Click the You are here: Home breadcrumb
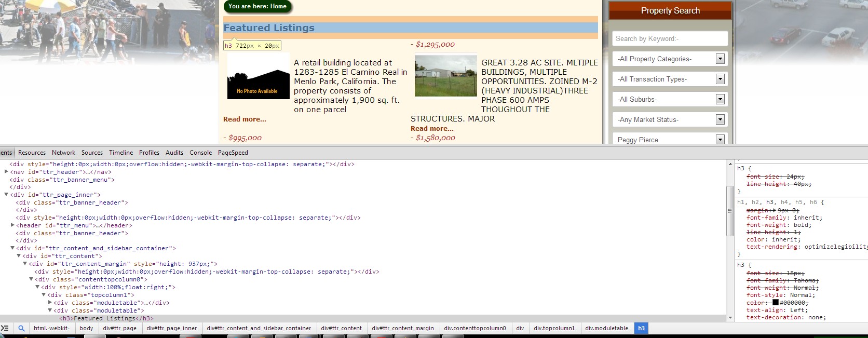The height and width of the screenshot is (338, 868). [257, 7]
